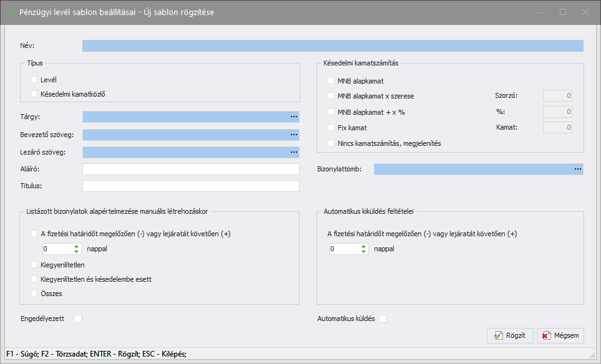Increase days in Listázott bizonylatok spinner

(77, 246)
